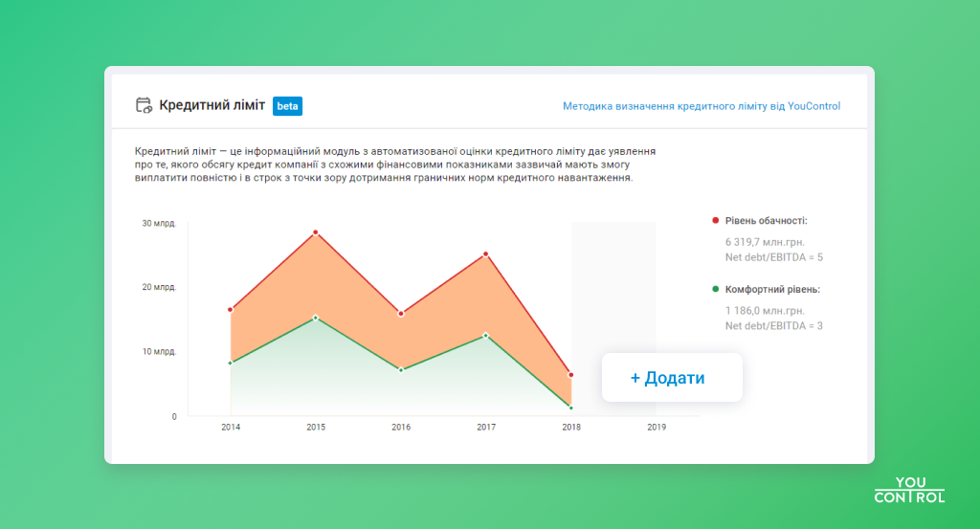Select the green data point for 2017
This screenshot has height=529, width=980.
coord(486,335)
